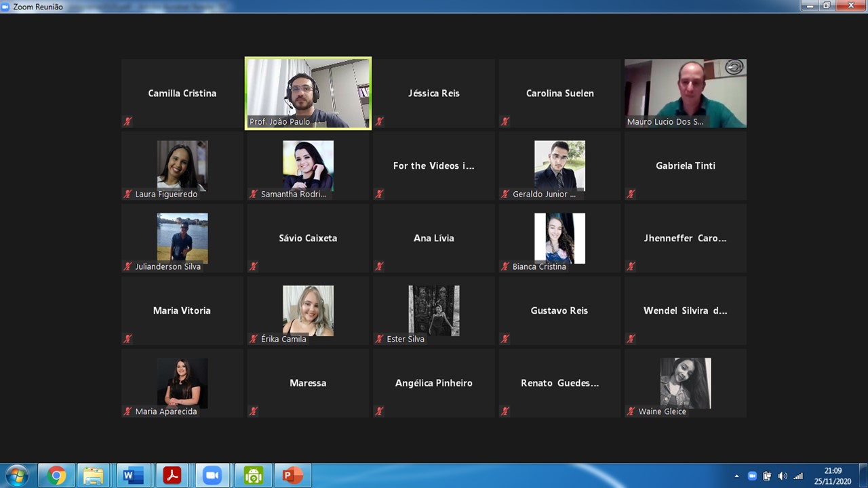Select Mauro Lucio's video tile
The image size is (868, 488).
click(685, 93)
